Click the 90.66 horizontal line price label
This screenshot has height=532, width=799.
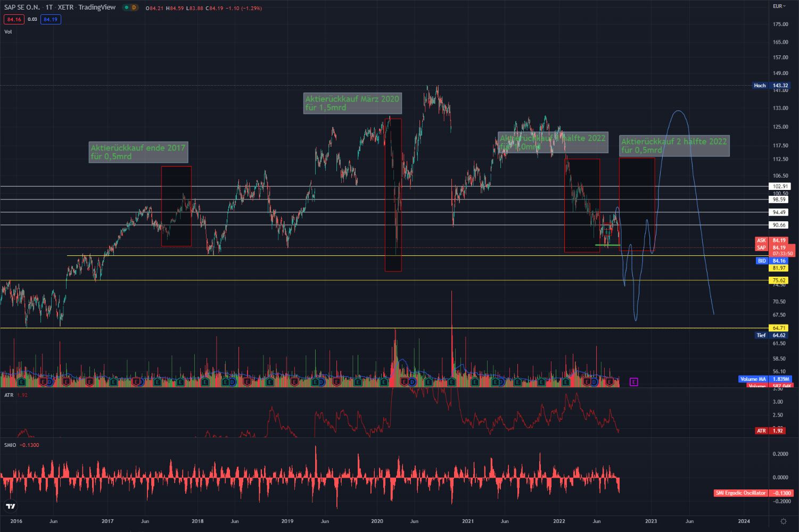[779, 225]
